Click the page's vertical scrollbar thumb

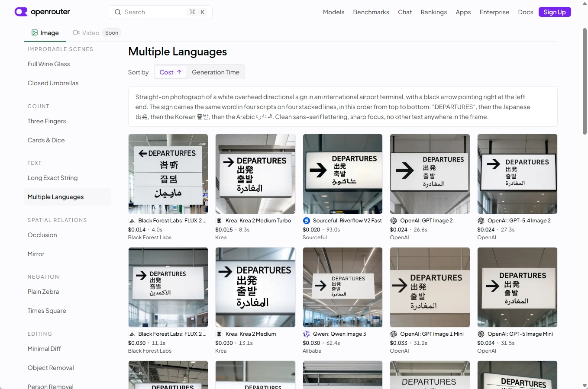click(585, 81)
